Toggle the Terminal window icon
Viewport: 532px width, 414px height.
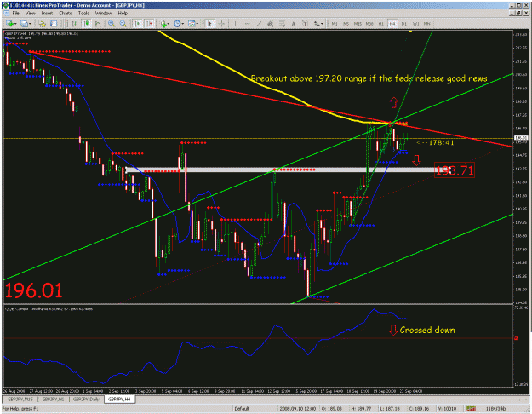coord(54,24)
